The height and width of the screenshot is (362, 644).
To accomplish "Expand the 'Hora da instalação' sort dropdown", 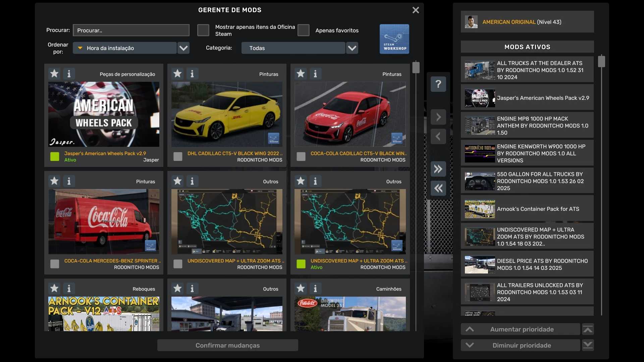I will coord(183,48).
